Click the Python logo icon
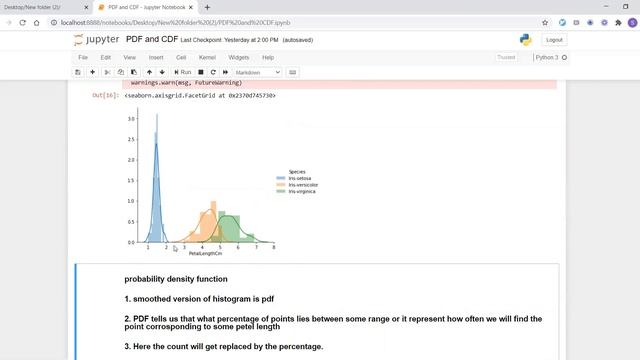640x360 pixels. click(x=526, y=40)
